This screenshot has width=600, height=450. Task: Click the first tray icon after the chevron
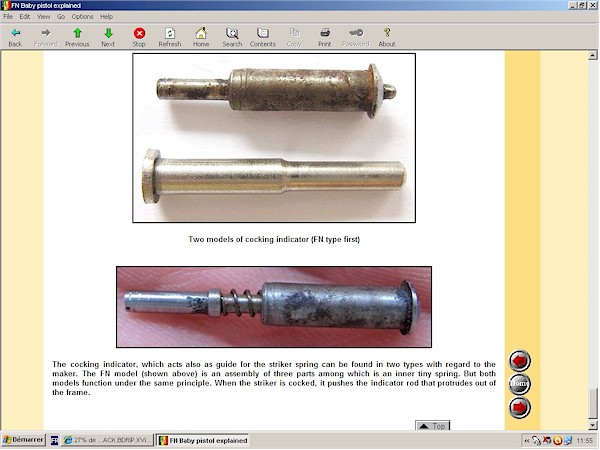[x=536, y=441]
